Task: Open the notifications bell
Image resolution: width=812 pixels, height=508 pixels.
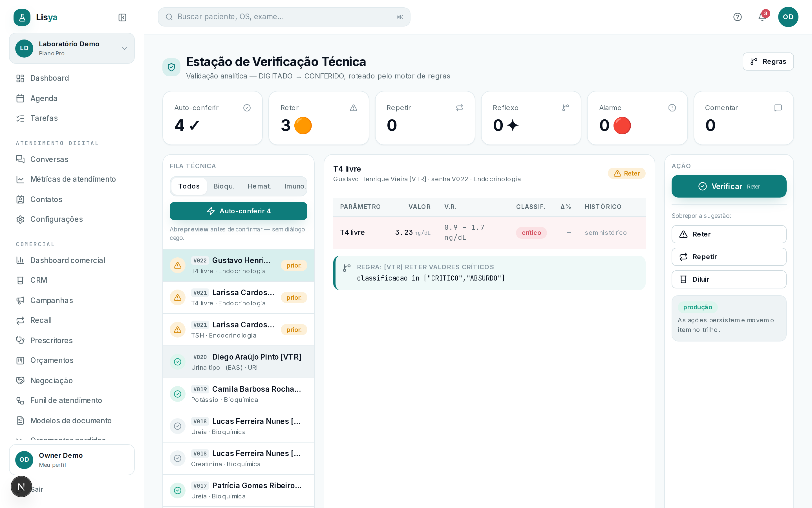Action: pyautogui.click(x=762, y=17)
